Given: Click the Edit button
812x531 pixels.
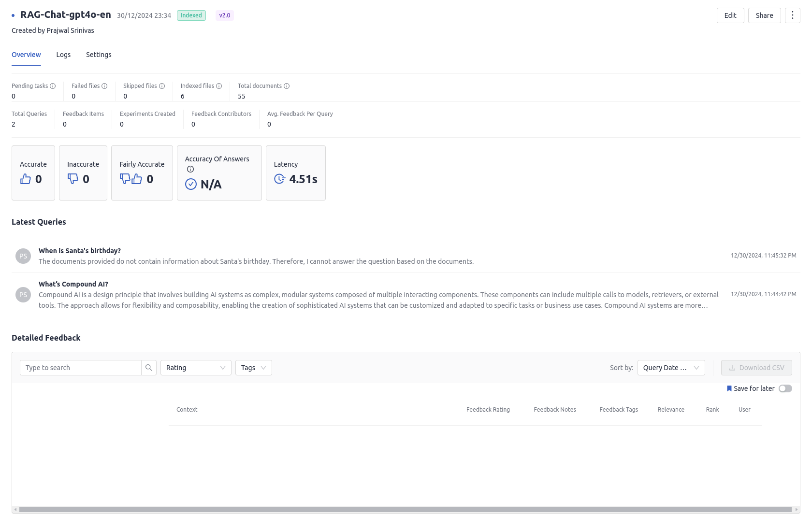Looking at the screenshot, I should click(x=730, y=15).
